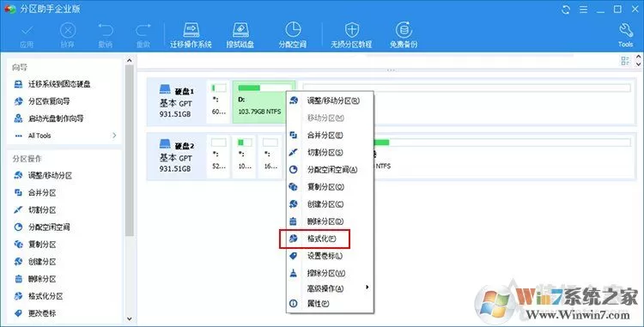The width and height of the screenshot is (644, 327).
Task: Click the 应用 apply checkmark icon
Action: pos(27,30)
